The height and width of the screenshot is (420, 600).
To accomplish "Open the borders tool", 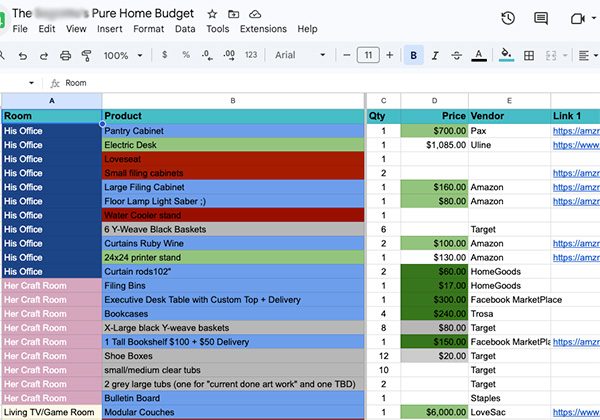I will point(529,56).
